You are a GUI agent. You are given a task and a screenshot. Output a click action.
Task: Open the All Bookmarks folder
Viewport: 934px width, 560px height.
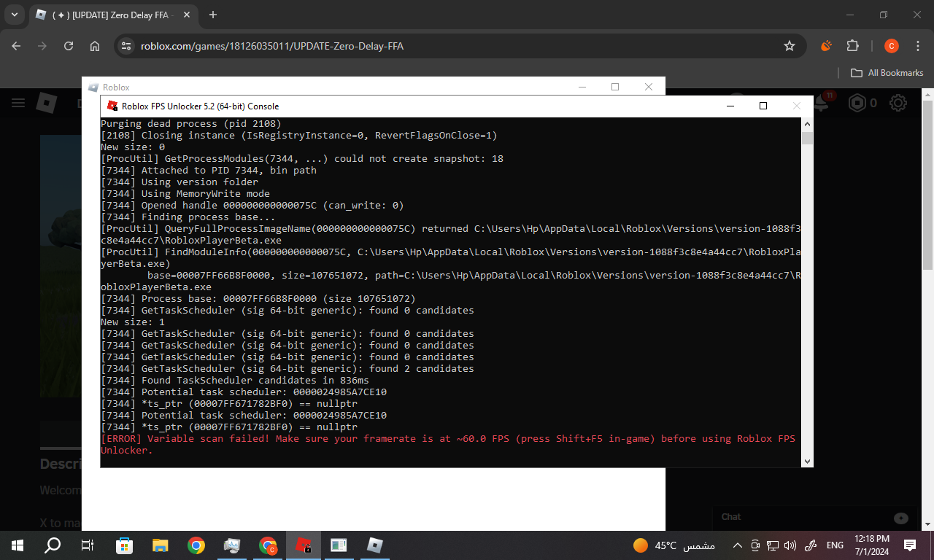tap(887, 73)
